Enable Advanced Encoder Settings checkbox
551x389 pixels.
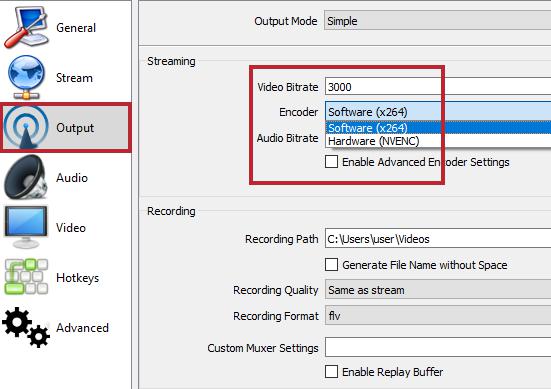331,162
